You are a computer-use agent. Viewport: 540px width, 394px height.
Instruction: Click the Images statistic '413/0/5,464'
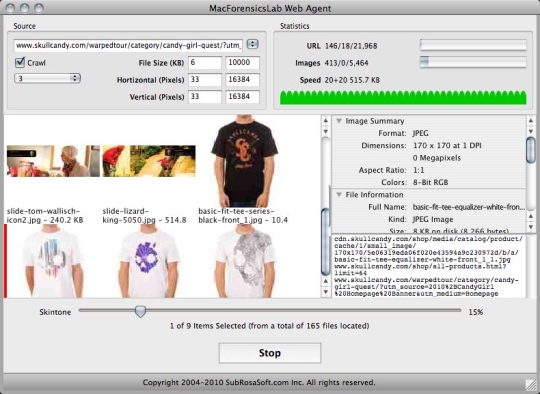click(x=346, y=63)
